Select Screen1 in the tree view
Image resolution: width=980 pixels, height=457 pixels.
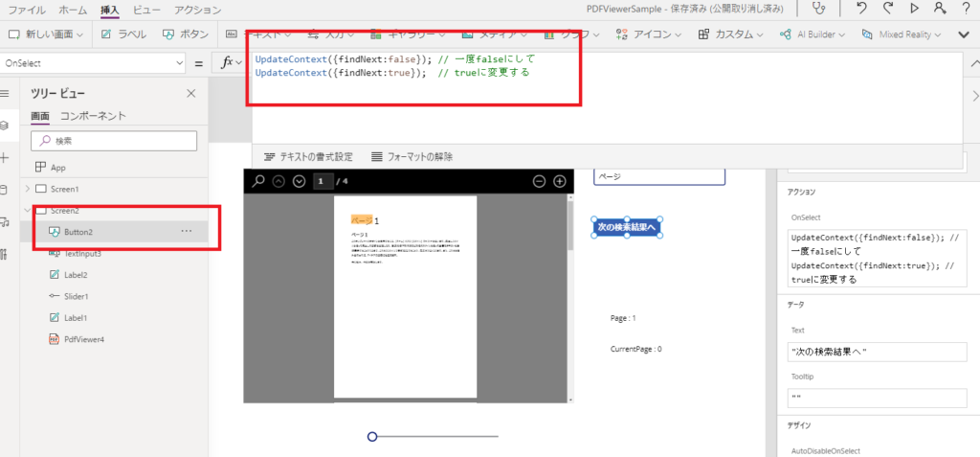pos(65,189)
